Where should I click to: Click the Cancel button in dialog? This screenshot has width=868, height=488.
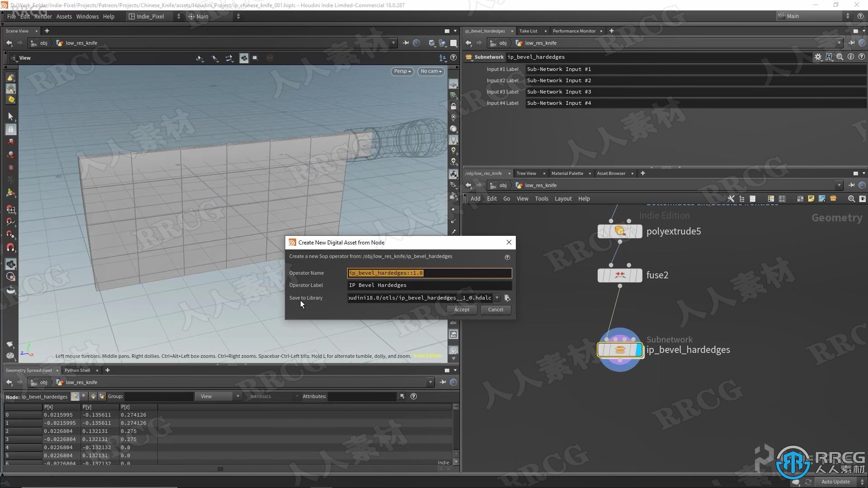click(x=495, y=309)
